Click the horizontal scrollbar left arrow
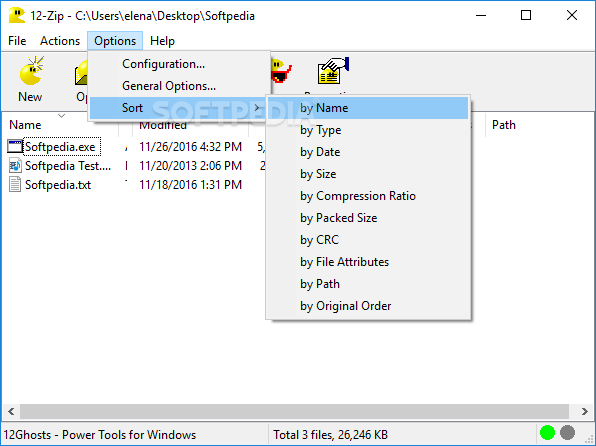This screenshot has height=446, width=596. (11, 411)
